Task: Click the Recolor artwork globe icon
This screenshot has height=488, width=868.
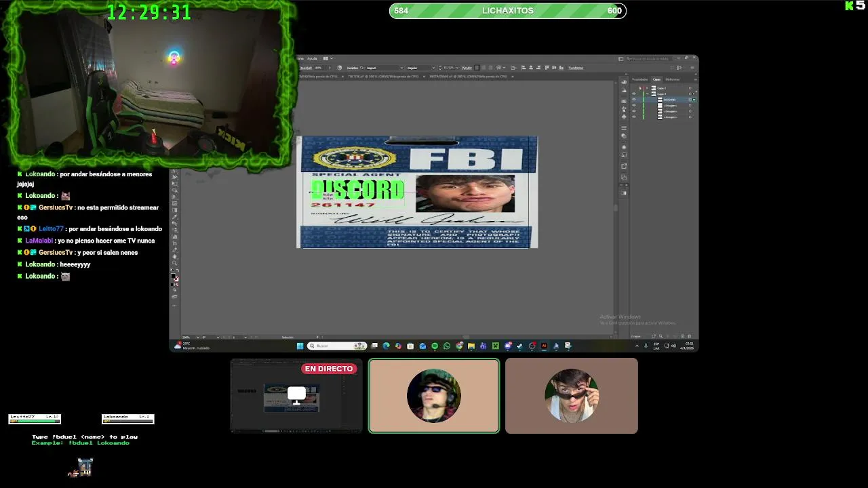Action: 339,68
